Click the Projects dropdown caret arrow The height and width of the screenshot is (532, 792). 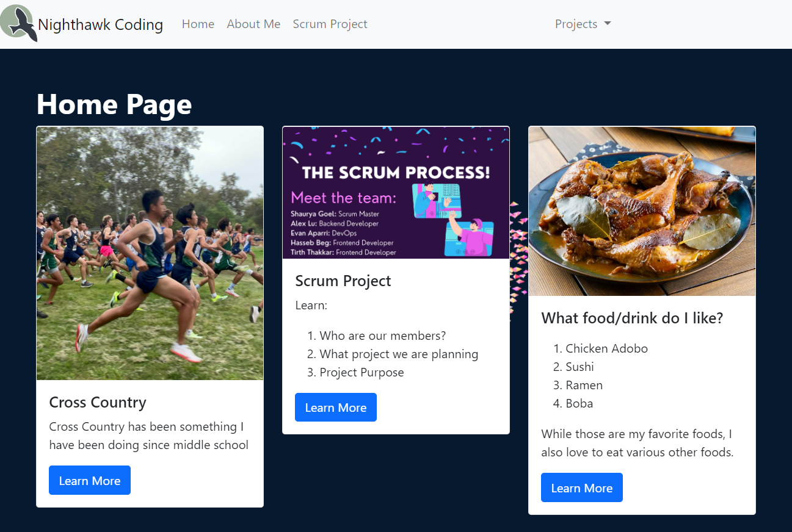pyautogui.click(x=607, y=24)
